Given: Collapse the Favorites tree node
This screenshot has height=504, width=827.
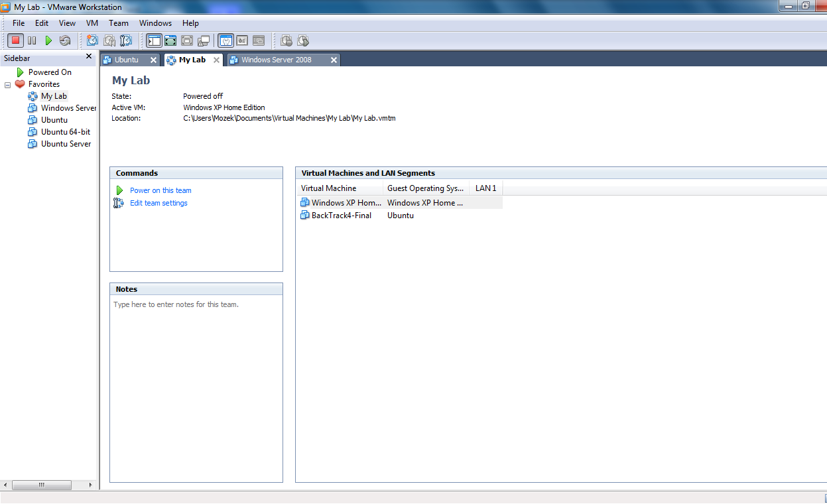Looking at the screenshot, I should tap(7, 84).
